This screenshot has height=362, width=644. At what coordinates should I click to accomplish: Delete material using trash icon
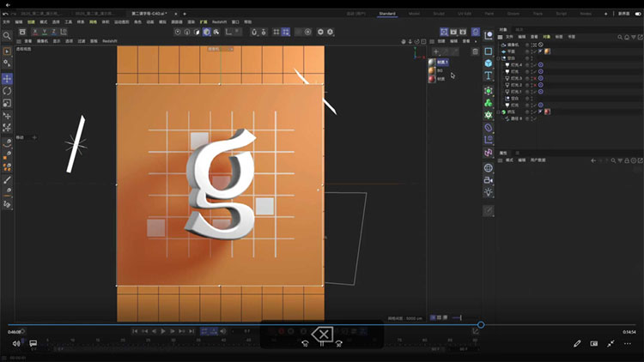tap(476, 51)
